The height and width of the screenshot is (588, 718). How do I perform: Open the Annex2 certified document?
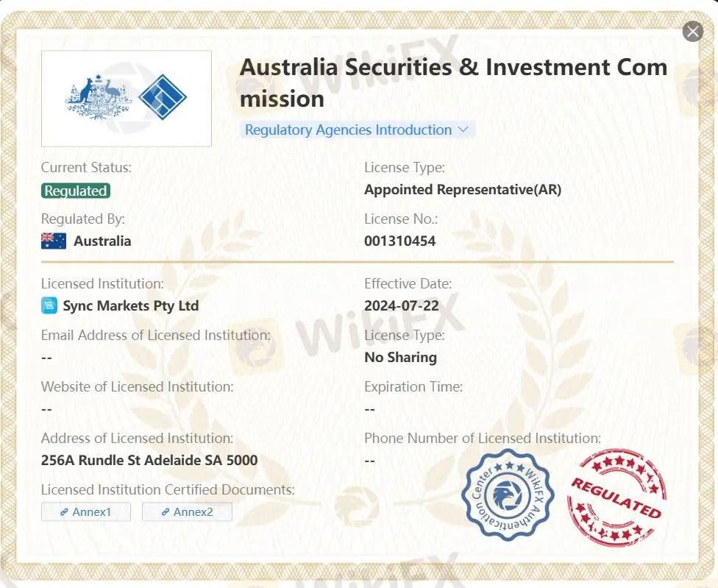tap(187, 511)
